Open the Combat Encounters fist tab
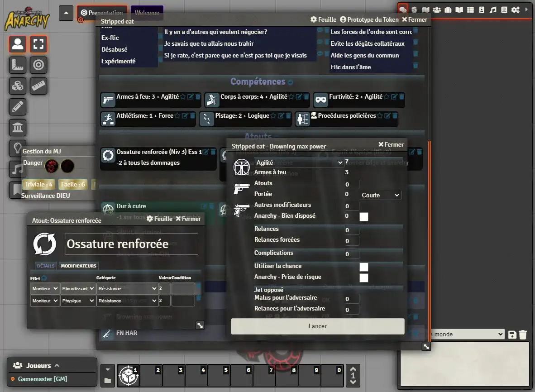This screenshot has height=392, width=535. [414, 10]
